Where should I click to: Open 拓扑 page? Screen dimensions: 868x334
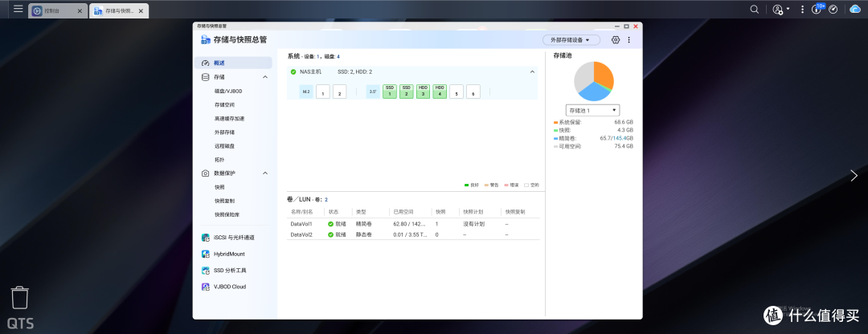point(219,159)
